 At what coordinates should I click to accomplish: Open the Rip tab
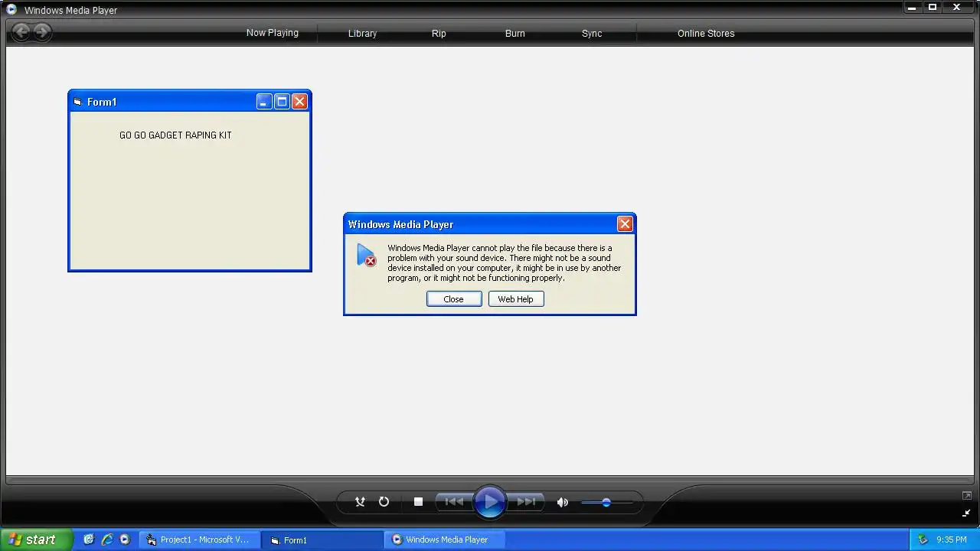439,34
